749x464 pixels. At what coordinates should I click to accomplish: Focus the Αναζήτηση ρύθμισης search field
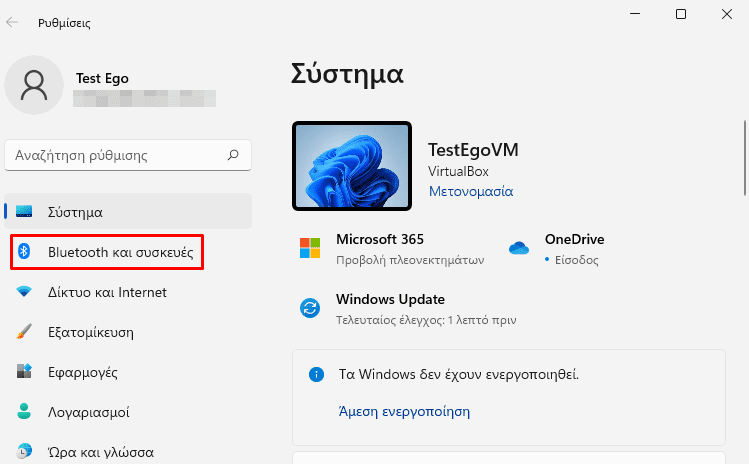tap(128, 155)
